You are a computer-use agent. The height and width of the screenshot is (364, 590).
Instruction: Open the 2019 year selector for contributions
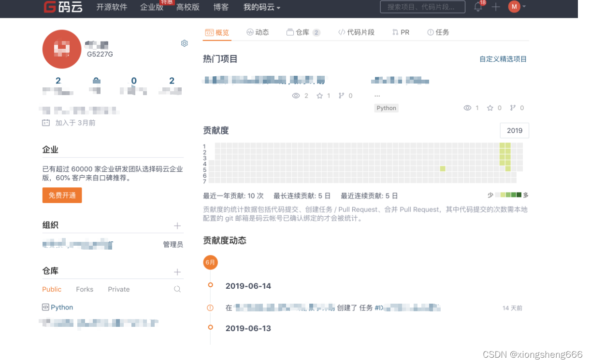pyautogui.click(x=514, y=130)
